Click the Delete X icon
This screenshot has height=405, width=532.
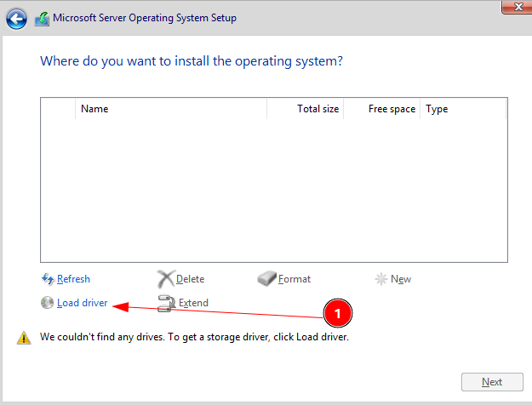click(x=166, y=279)
